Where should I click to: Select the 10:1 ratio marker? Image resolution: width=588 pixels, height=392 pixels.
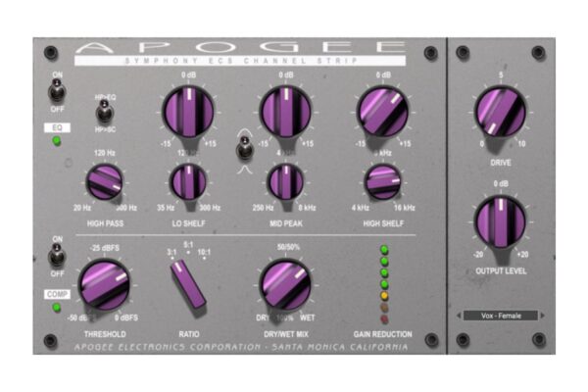coord(204,254)
